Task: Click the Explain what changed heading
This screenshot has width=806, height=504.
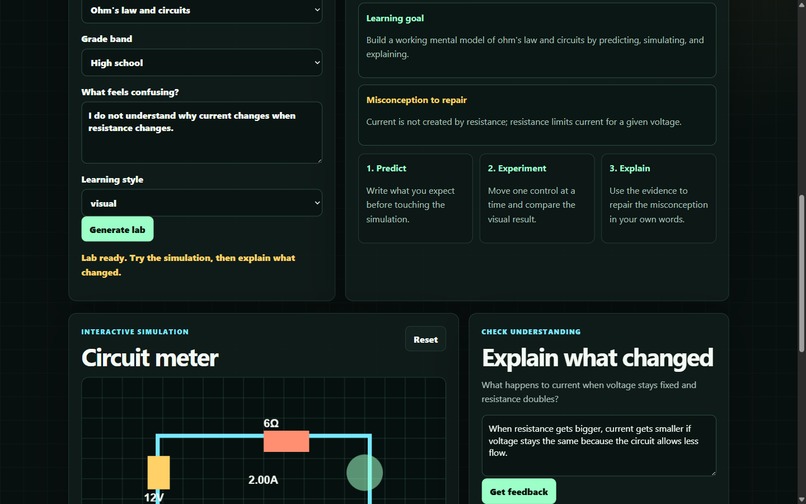Action: point(597,357)
